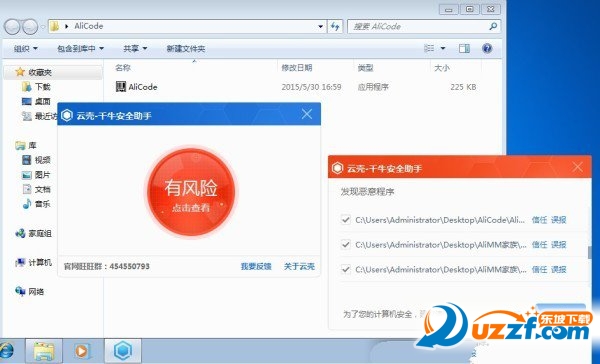The image size is (600, 364).
Task: Expand the 组织 dropdown menu
Action: (x=26, y=49)
